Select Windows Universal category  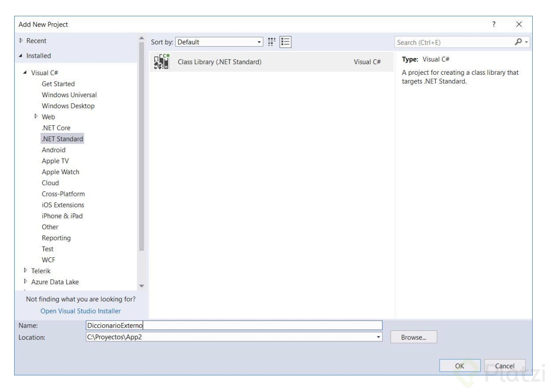69,95
